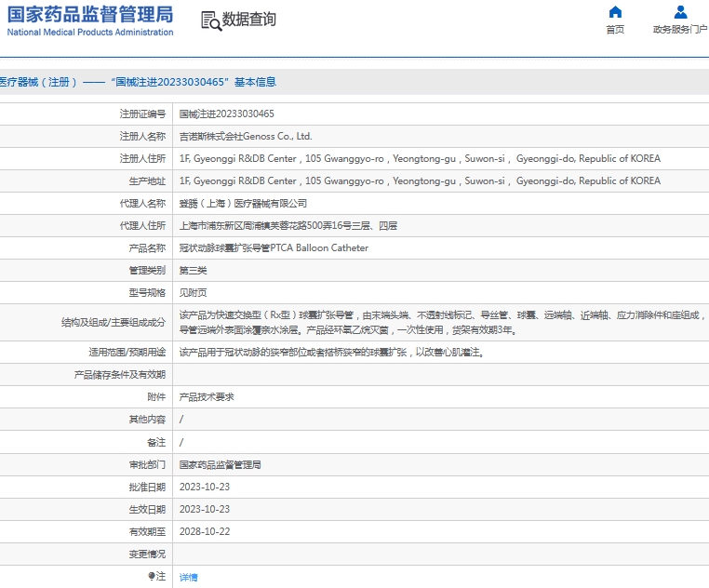Open the 政务服务门户 user icon
The width and height of the screenshot is (709, 588).
680,12
